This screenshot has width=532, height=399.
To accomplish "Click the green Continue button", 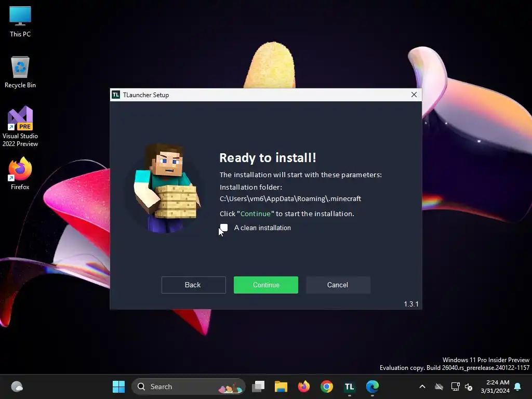I will tap(265, 285).
